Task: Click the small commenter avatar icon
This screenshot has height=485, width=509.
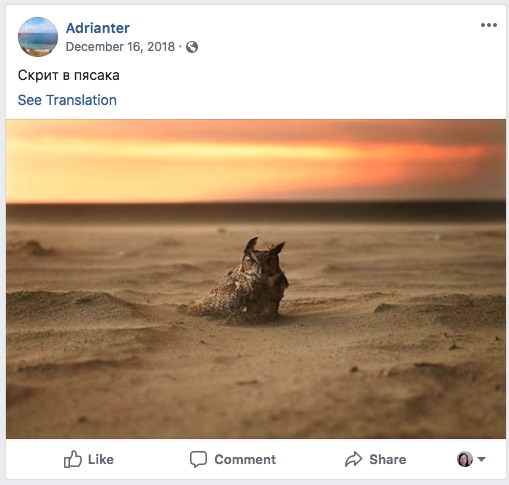Action: click(x=465, y=459)
